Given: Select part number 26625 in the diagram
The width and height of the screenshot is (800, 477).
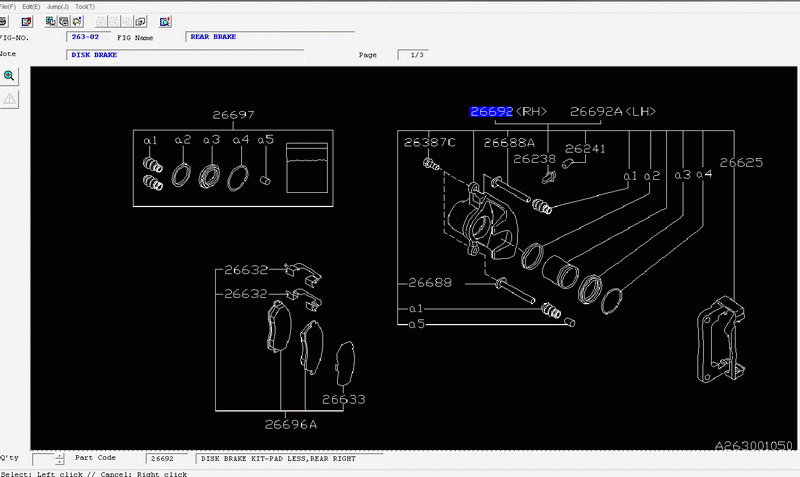Looking at the screenshot, I should pos(741,162).
